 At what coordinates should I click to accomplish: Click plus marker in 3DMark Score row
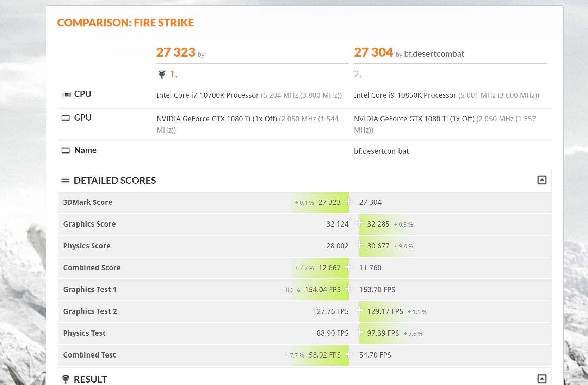click(348, 201)
